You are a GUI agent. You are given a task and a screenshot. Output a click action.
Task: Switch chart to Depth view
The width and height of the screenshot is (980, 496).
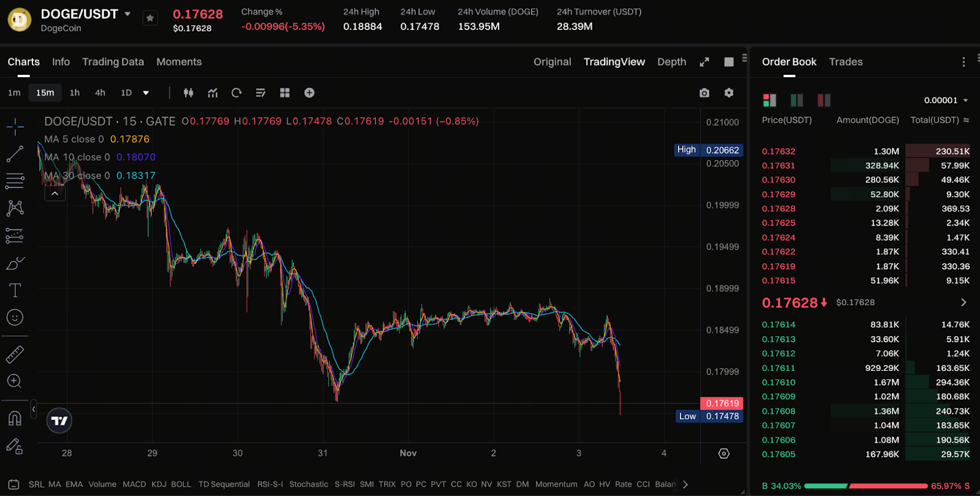[671, 62]
